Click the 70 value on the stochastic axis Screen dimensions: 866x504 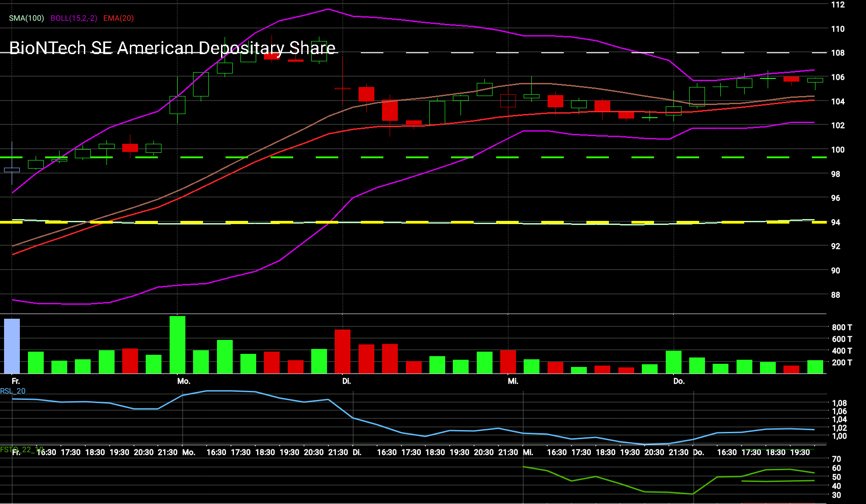[x=836, y=459]
